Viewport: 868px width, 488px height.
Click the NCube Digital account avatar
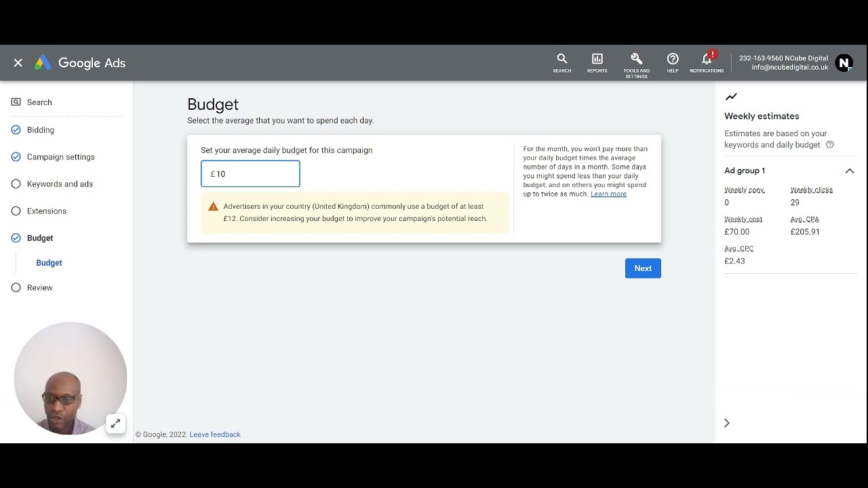844,63
